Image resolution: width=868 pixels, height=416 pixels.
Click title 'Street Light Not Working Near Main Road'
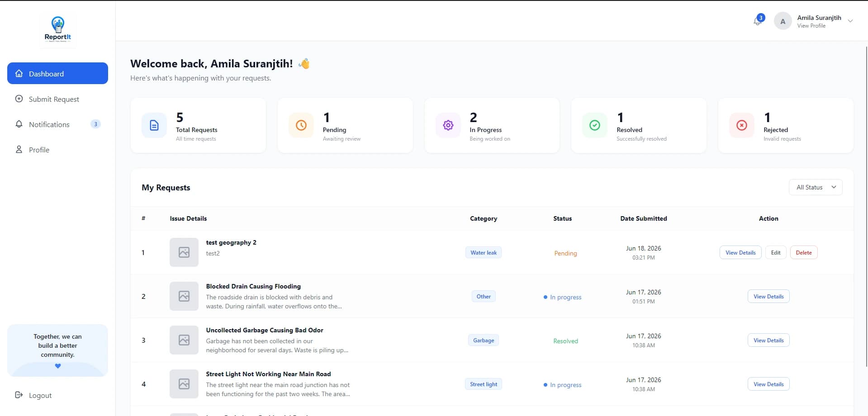click(268, 374)
